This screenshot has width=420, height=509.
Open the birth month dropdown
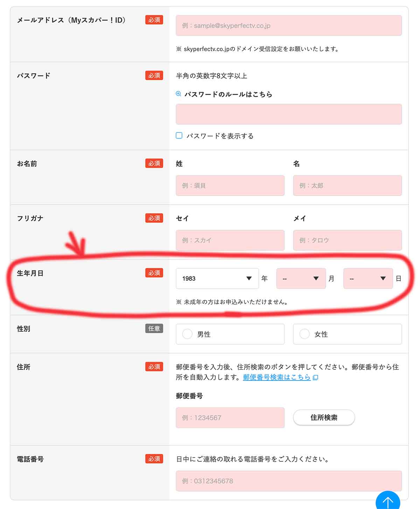click(x=301, y=278)
